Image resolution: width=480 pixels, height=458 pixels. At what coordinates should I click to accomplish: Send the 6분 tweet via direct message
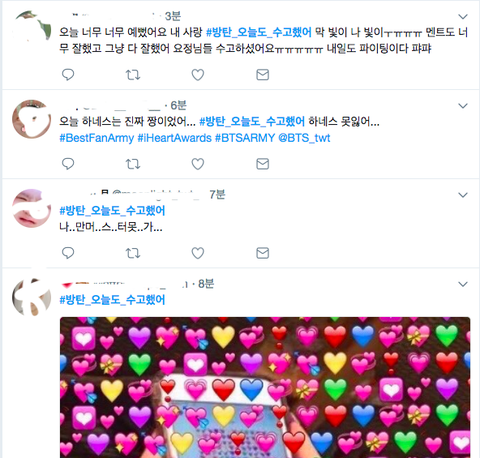pyautogui.click(x=263, y=164)
